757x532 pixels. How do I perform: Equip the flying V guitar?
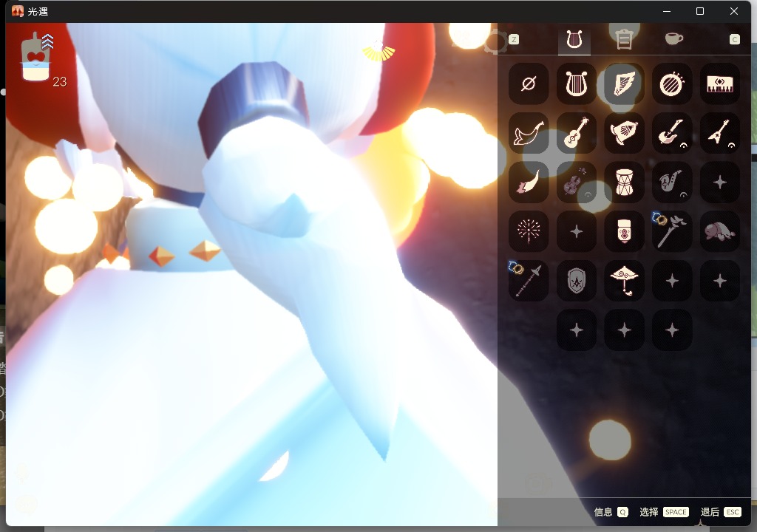pyautogui.click(x=720, y=133)
